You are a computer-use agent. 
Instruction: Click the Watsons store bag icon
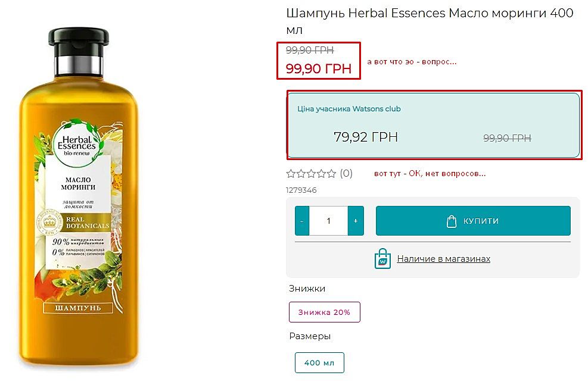coord(382,259)
